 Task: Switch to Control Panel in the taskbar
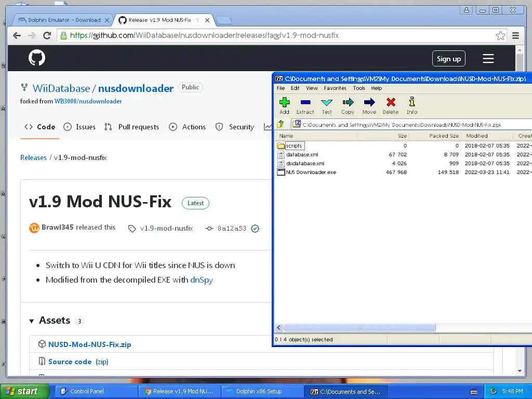[x=96, y=392]
